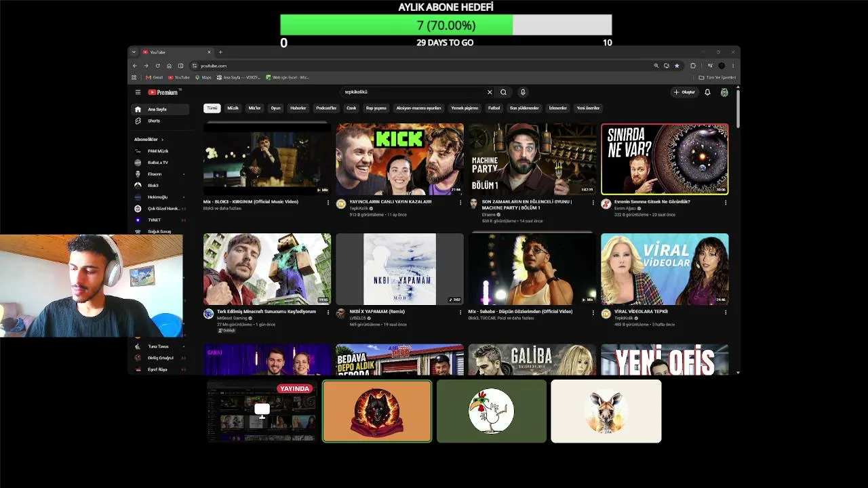
Task: Select the Müzik filter chip
Action: (233, 108)
